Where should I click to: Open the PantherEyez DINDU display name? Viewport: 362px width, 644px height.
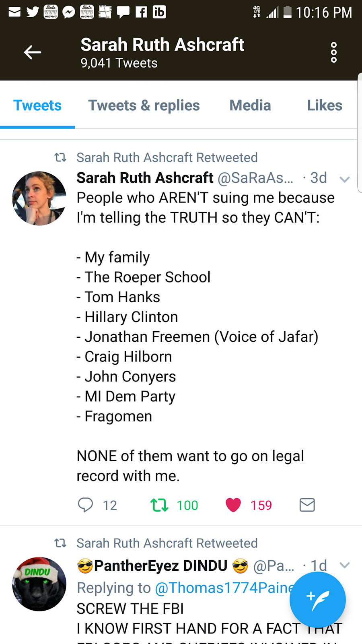click(161, 566)
